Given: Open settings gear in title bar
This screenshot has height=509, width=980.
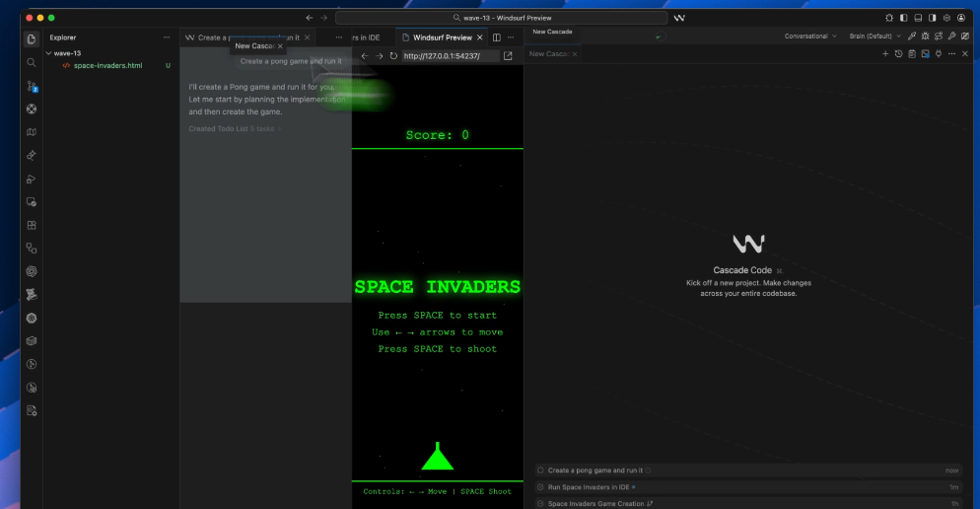Looking at the screenshot, I should click(x=946, y=18).
